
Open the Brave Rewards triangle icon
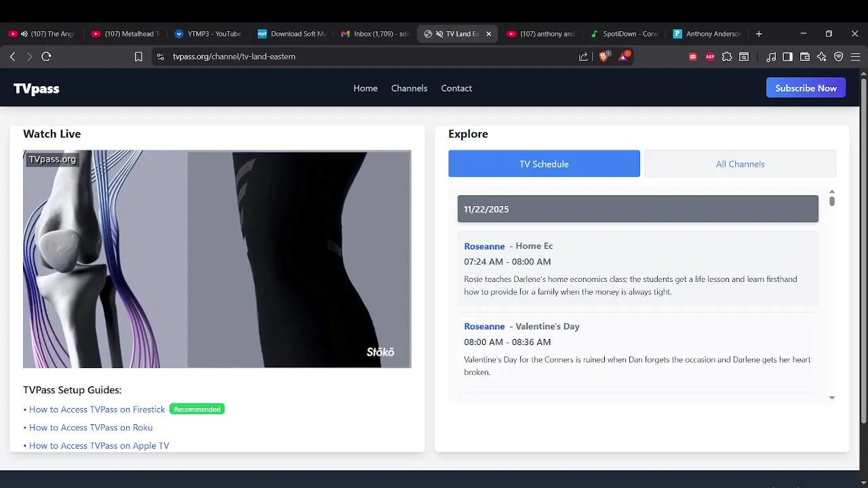pyautogui.click(x=623, y=56)
